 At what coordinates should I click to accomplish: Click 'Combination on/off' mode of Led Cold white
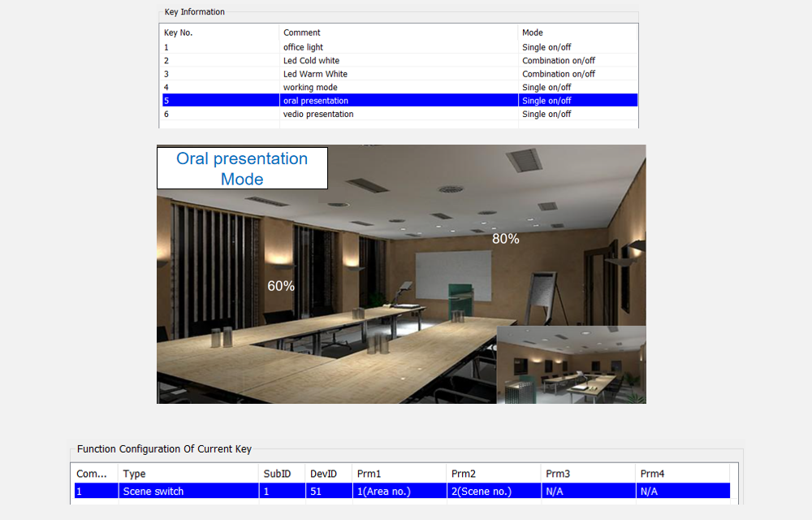tap(559, 61)
